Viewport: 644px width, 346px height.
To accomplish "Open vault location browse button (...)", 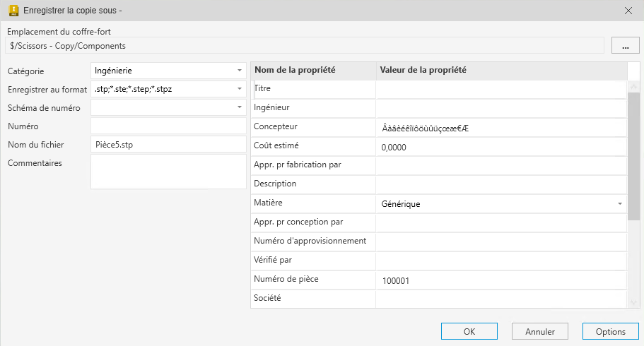I will tap(625, 46).
